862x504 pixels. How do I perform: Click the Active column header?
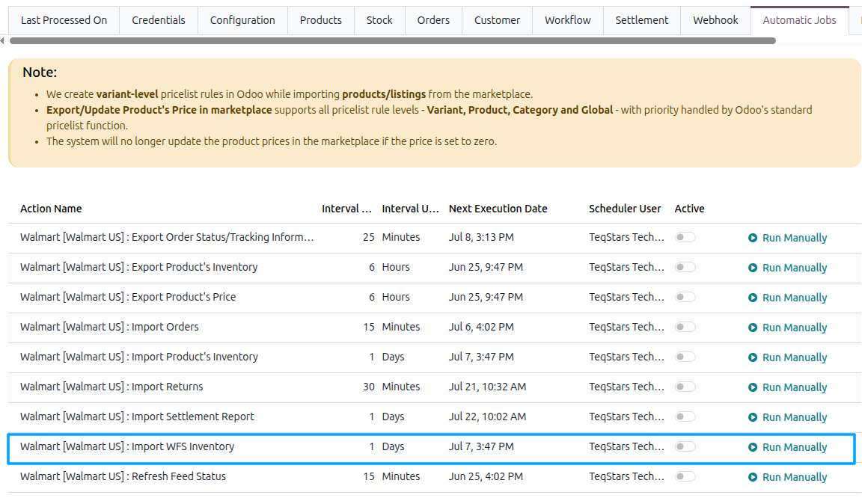click(x=689, y=209)
